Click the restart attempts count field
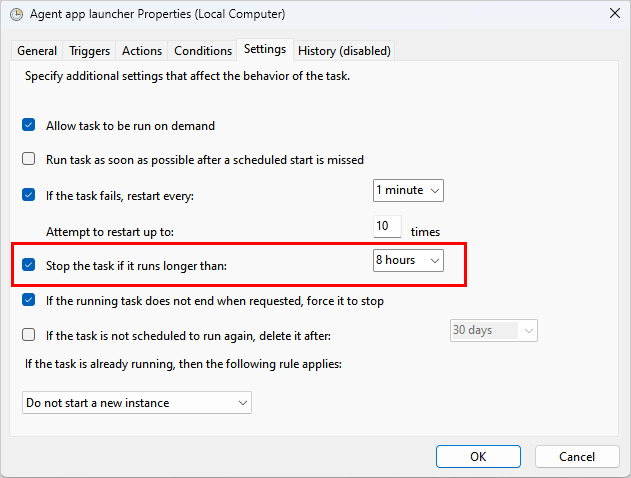 point(388,227)
